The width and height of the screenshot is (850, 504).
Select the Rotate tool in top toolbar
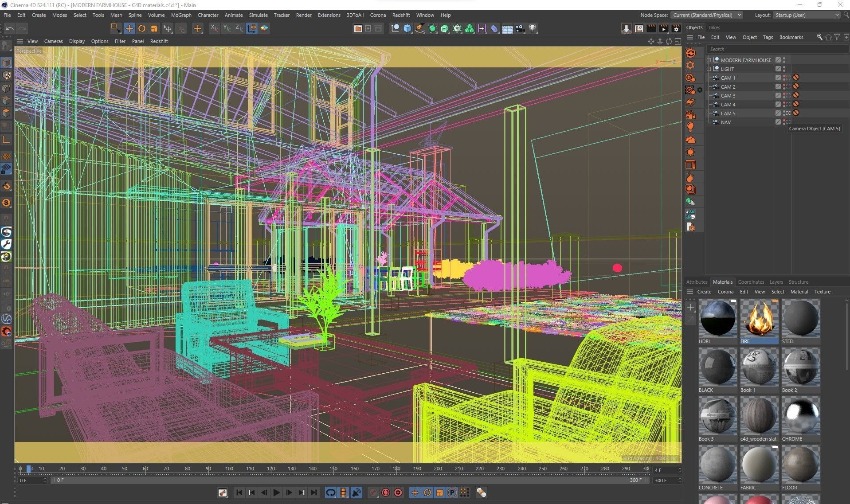pos(142,28)
